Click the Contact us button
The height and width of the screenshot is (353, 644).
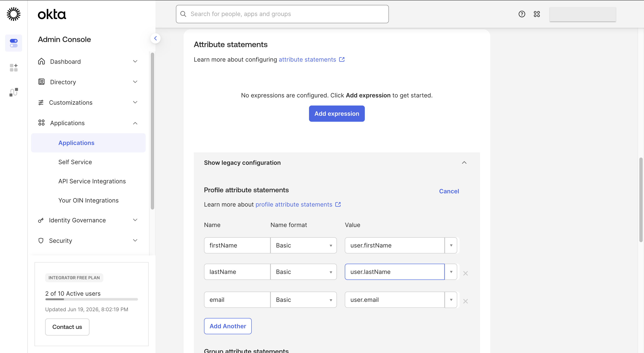point(67,327)
